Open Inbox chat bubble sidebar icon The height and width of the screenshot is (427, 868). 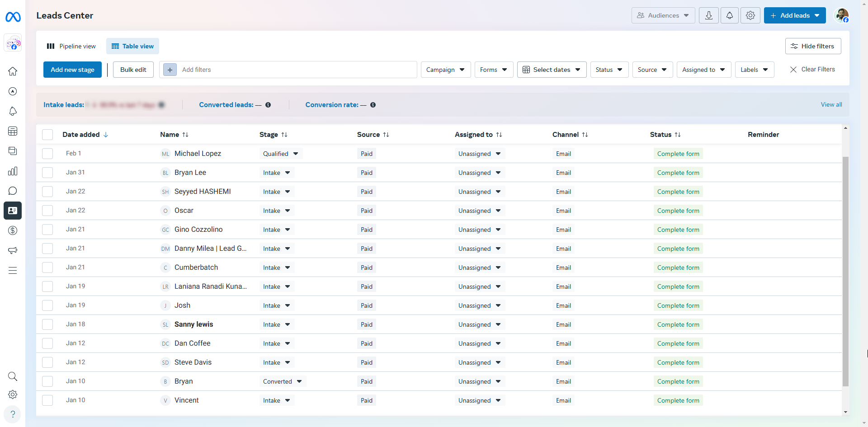click(13, 191)
